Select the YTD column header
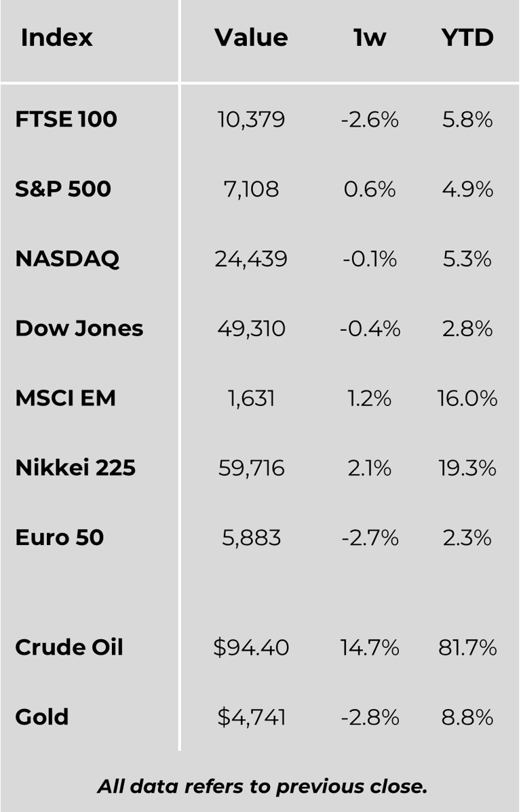 click(467, 38)
